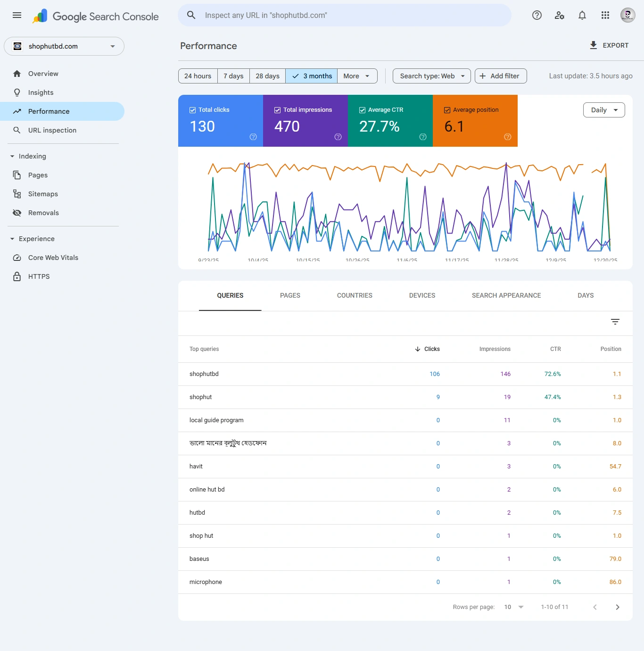This screenshot has width=644, height=651.
Task: Switch to the COUNTRIES tab
Action: [354, 295]
